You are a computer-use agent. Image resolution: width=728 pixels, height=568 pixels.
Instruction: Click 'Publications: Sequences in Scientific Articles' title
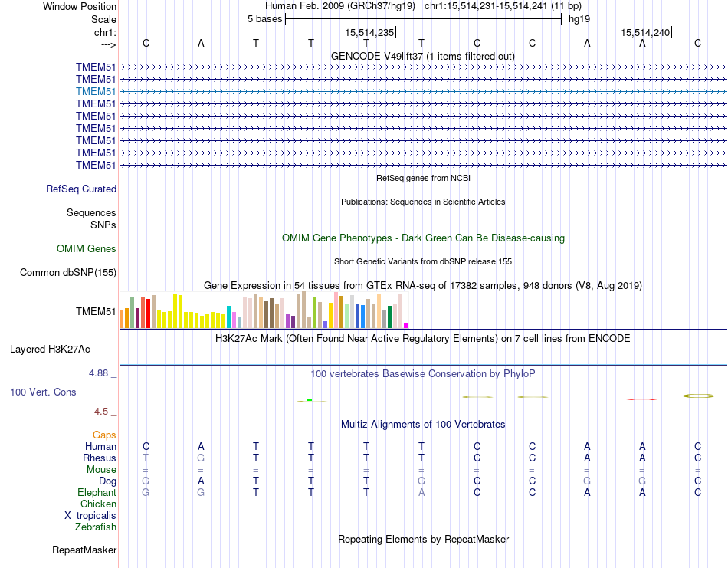tap(423, 202)
